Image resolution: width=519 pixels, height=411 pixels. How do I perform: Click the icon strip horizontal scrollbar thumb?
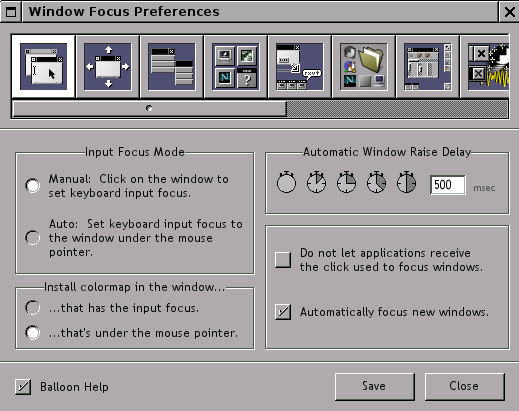(149, 108)
